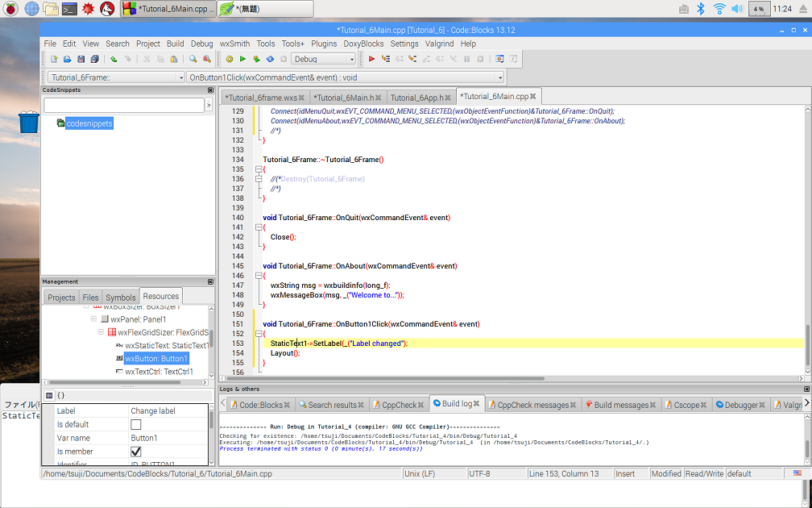
Task: Build the project with the gear icon
Action: tap(230, 59)
